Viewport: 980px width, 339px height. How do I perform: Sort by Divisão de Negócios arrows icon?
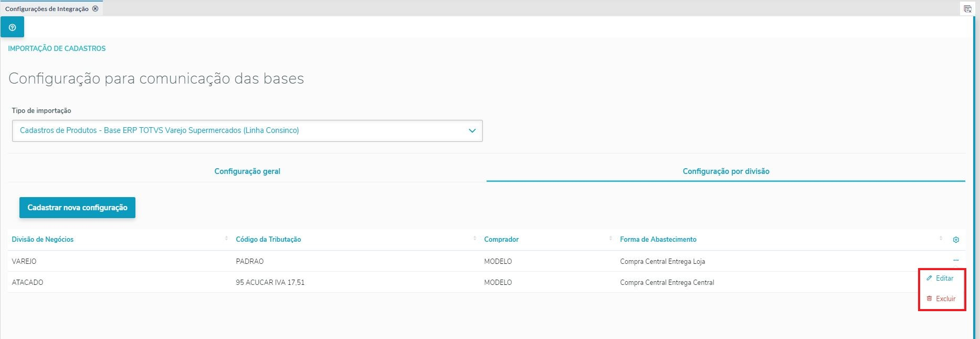tap(226, 239)
